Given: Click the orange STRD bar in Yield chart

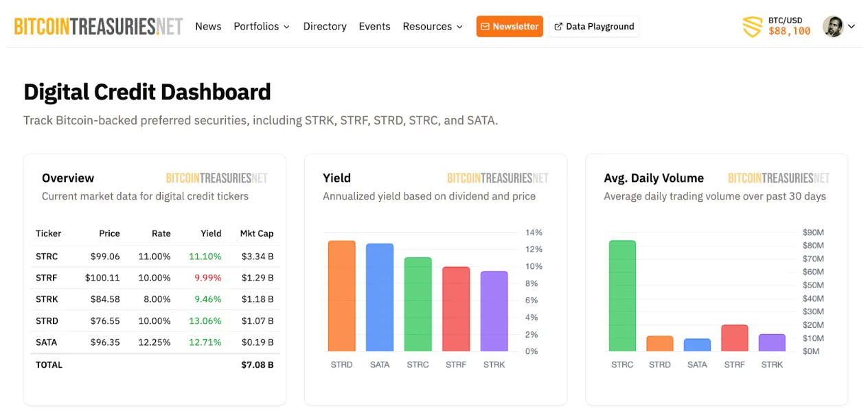Looking at the screenshot, I should coord(341,296).
